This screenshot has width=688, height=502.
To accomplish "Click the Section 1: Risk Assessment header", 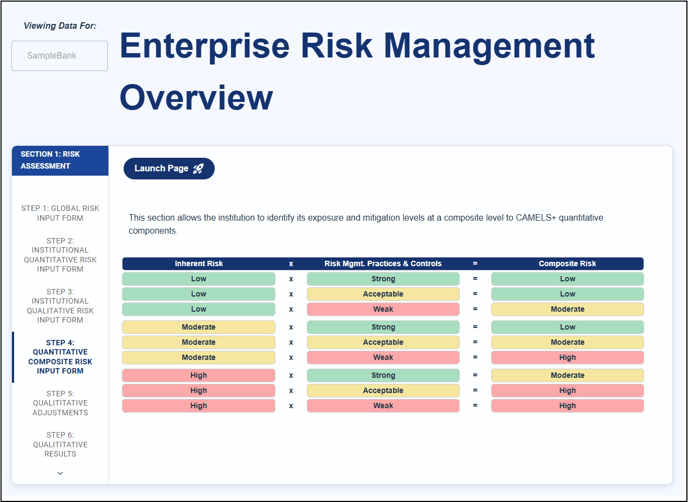I will (60, 160).
